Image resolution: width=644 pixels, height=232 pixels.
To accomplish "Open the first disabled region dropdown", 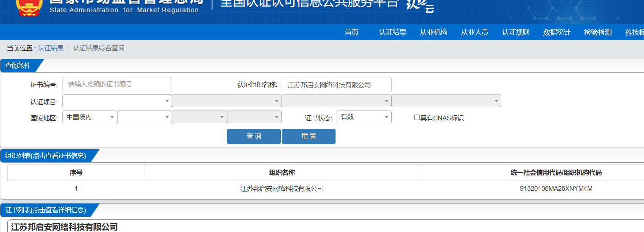I will [x=199, y=117].
